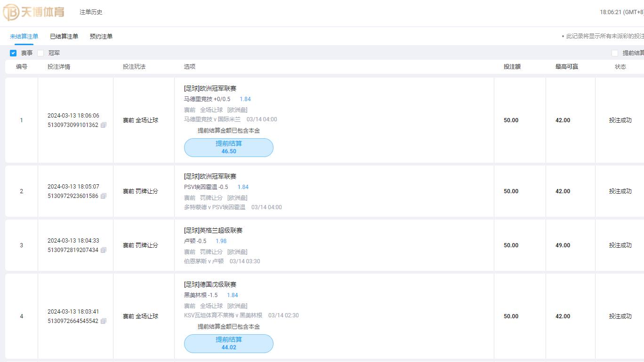644x362 pixels.
Task: Click the 马德里竞技 odds 1.84
Action: (245, 99)
